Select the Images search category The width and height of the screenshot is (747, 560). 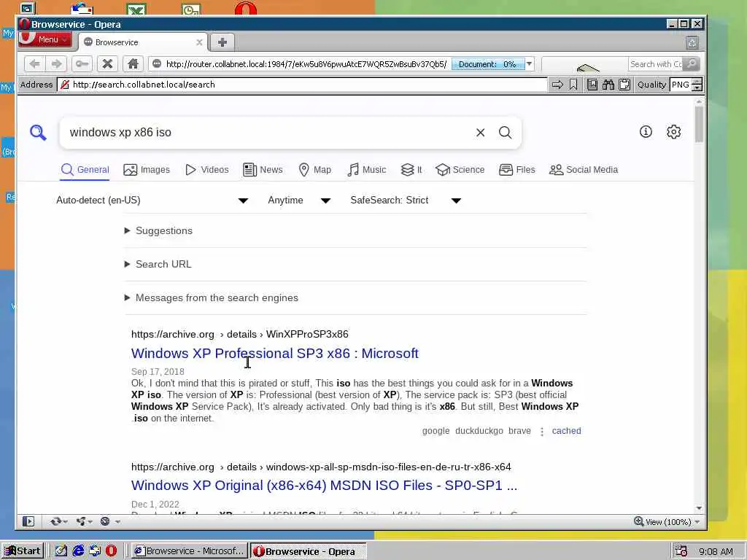146,169
